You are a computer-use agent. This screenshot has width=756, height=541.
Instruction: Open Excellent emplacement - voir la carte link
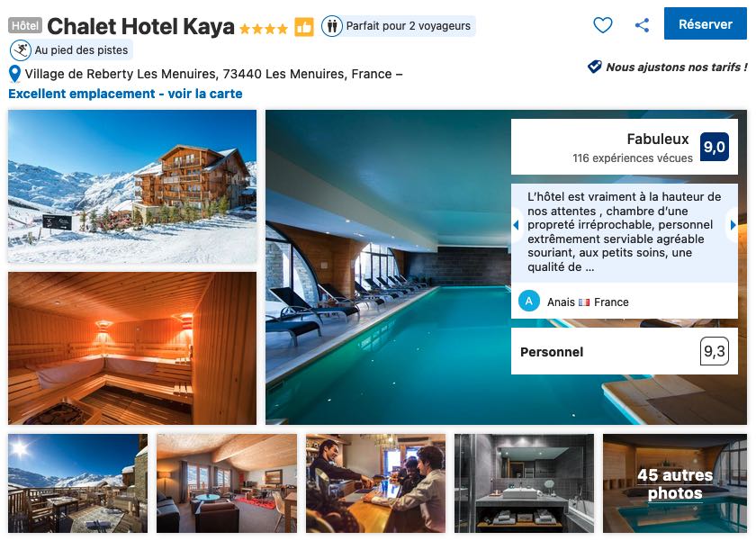(x=125, y=94)
